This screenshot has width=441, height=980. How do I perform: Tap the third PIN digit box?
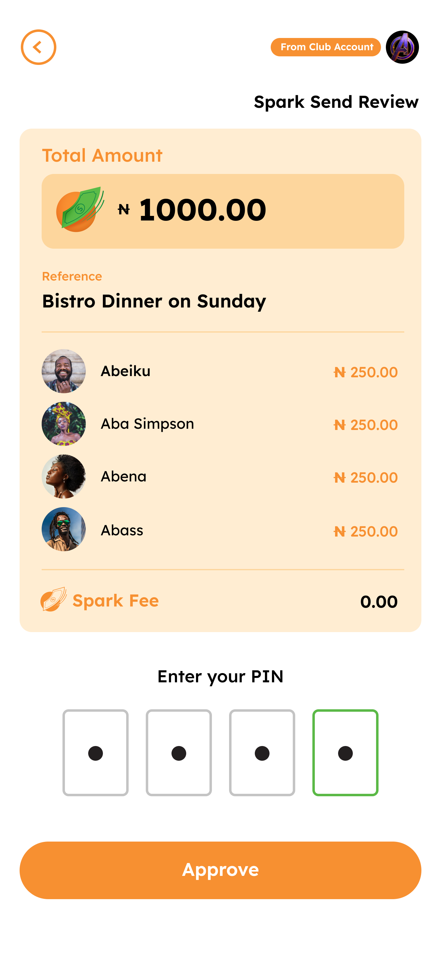[x=262, y=752]
